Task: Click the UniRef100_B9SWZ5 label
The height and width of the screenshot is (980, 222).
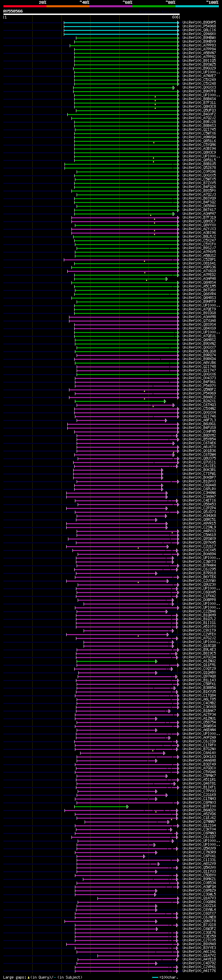Action: (x=199, y=64)
